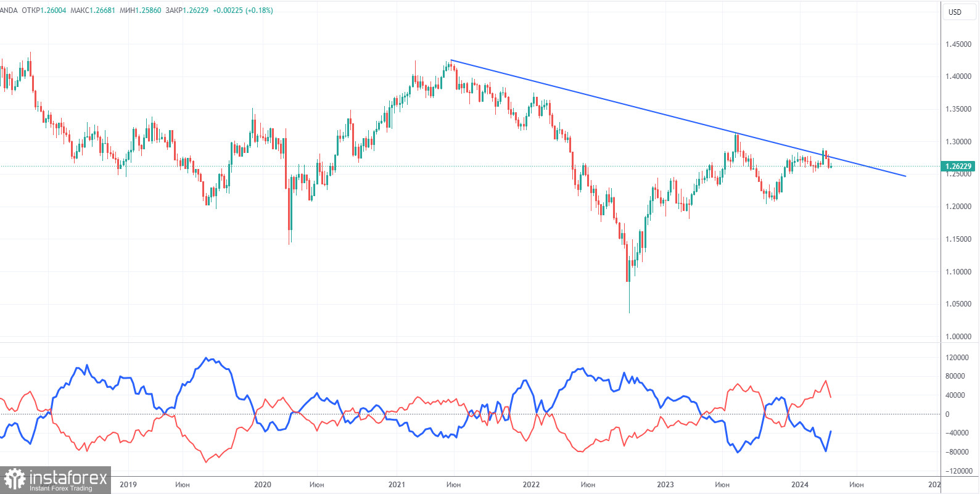Click the positive 40000 indicator axis label
980x494 pixels.
[955, 395]
